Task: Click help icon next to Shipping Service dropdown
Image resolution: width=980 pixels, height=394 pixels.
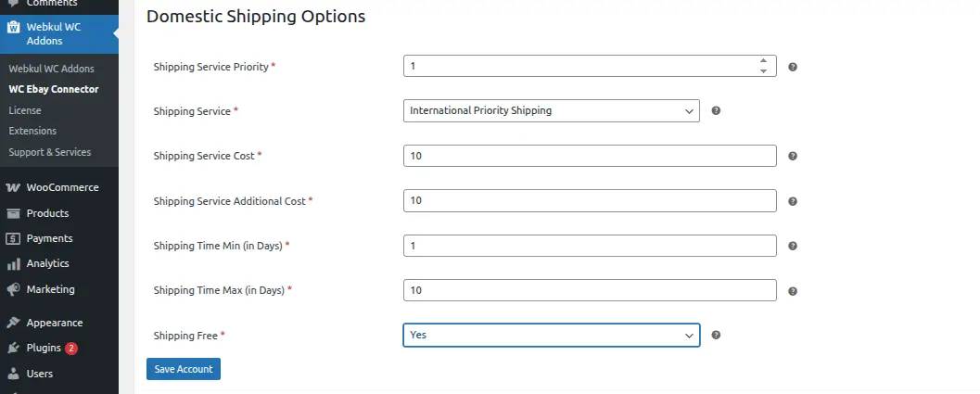Action: click(x=716, y=111)
